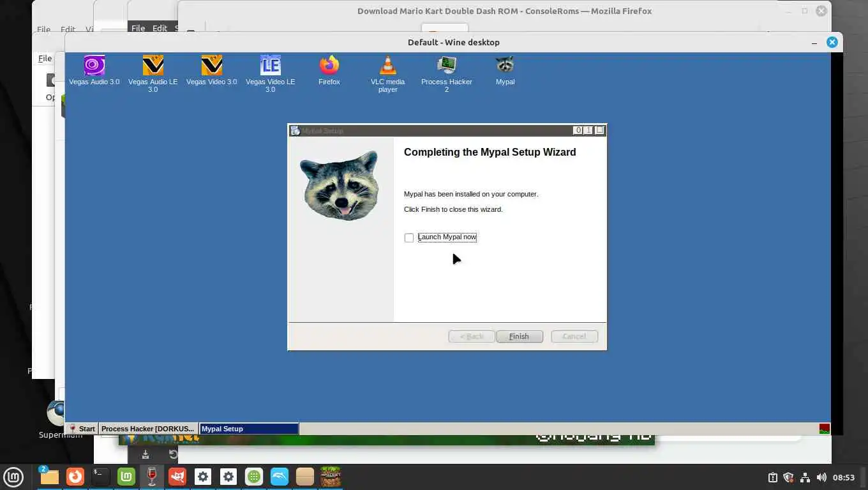
Task: Select the Mypal raccoon desktop icon
Action: (505, 70)
